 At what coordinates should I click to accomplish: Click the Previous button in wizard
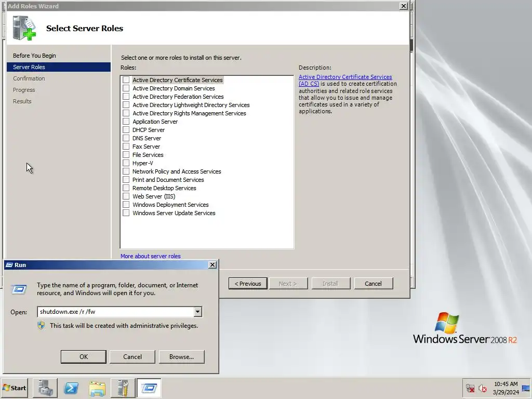pos(248,284)
